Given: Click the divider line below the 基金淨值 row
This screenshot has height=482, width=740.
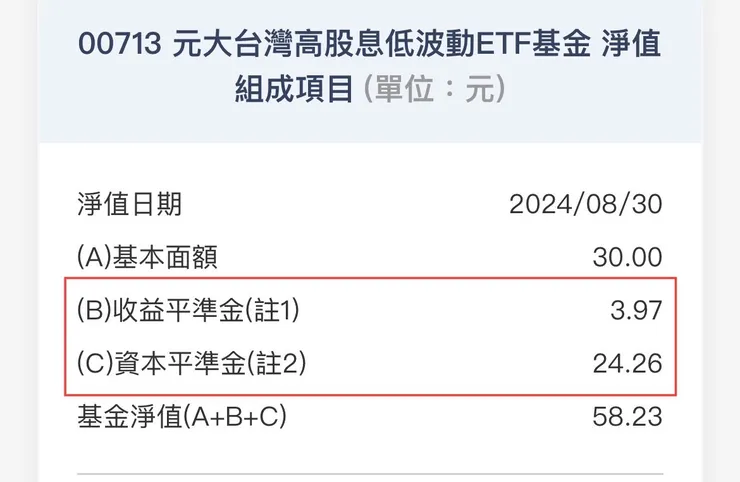Looking at the screenshot, I should [x=370, y=473].
